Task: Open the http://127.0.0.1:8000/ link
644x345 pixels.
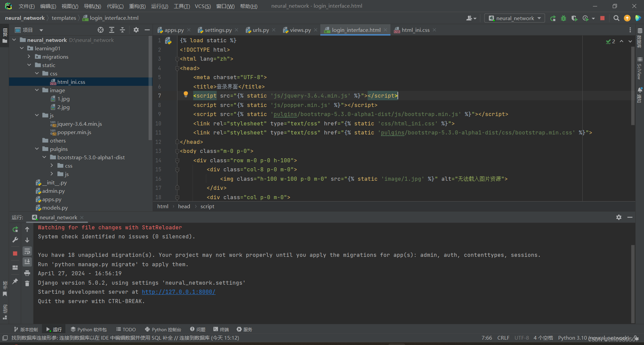Action: (178, 292)
